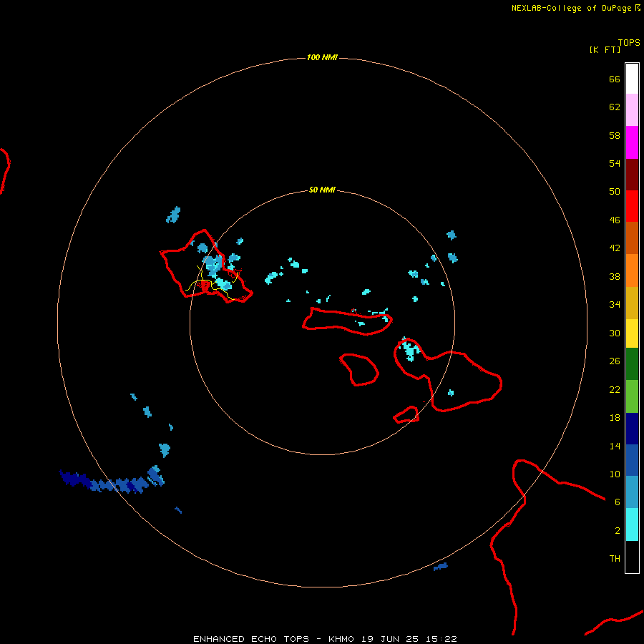Click the 62 legend value
The width and height of the screenshot is (644, 644).
[615, 107]
